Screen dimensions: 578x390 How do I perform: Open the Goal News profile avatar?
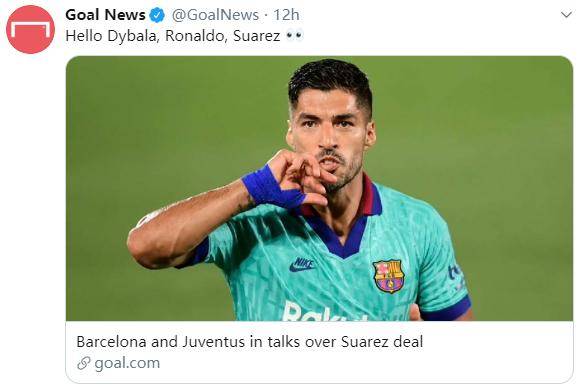click(30, 29)
